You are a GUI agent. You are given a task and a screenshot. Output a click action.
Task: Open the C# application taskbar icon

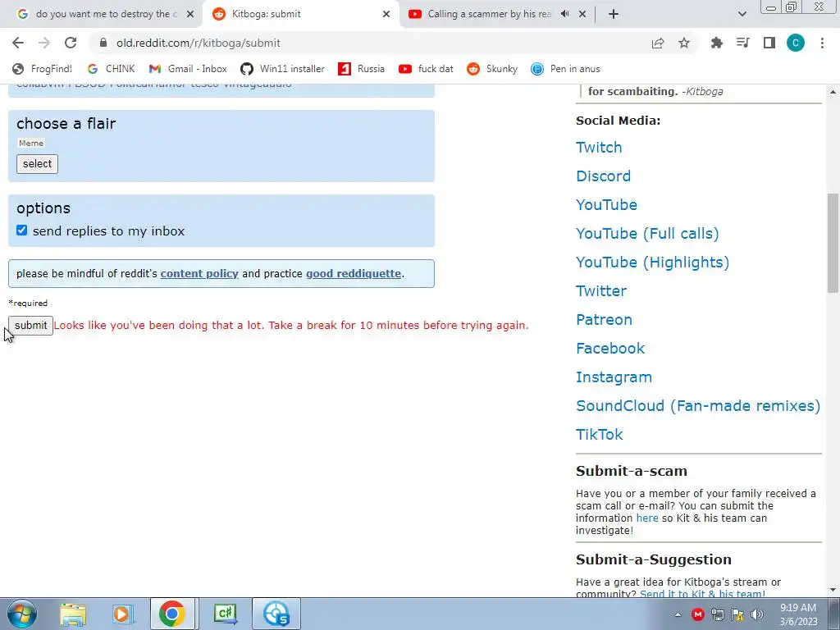coord(225,614)
